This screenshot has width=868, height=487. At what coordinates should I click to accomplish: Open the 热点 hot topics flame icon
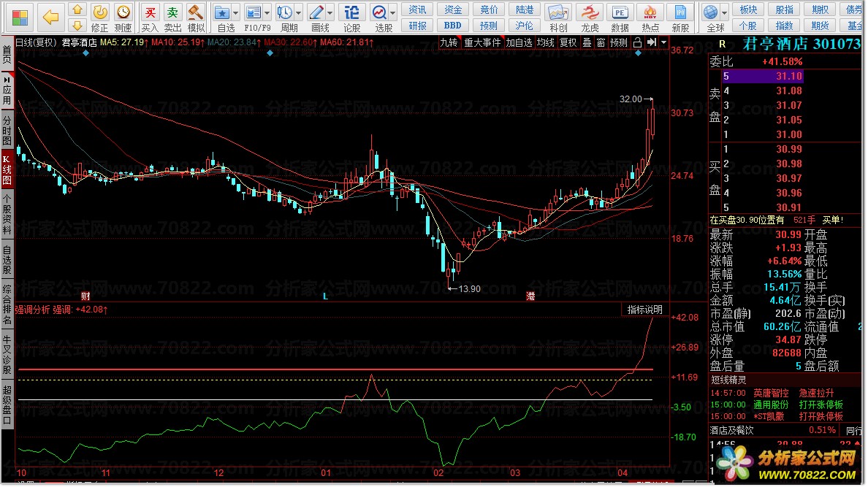coord(650,17)
